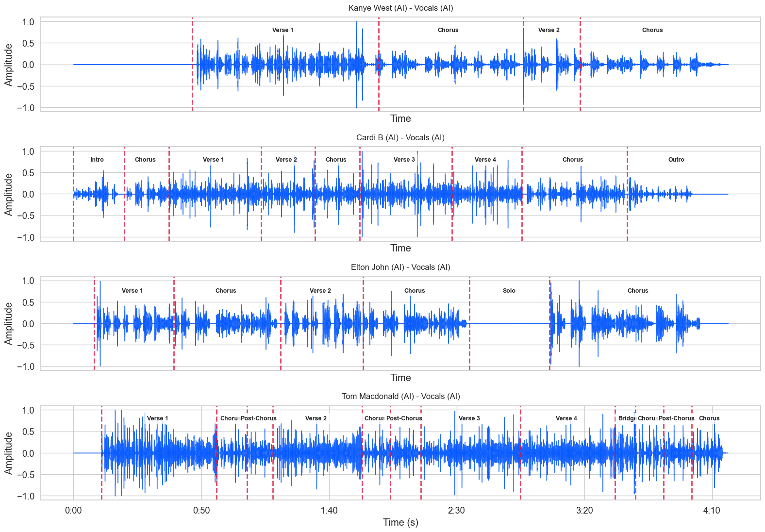This screenshot has height=532, width=765.
Task: Click the dashed marker starting Verse 1 in Kanye West plot
Action: pos(192,65)
